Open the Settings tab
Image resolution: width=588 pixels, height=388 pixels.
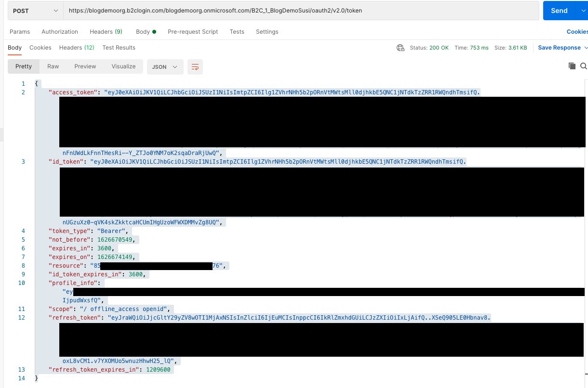[267, 32]
